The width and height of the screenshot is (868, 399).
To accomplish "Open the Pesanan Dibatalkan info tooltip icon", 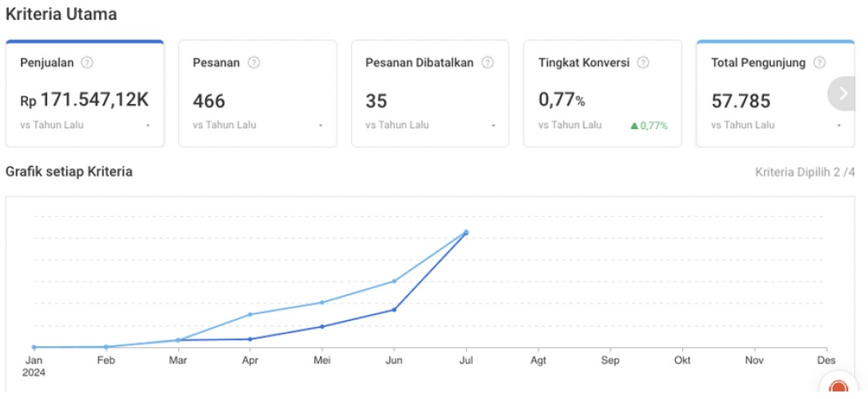I will [x=488, y=63].
